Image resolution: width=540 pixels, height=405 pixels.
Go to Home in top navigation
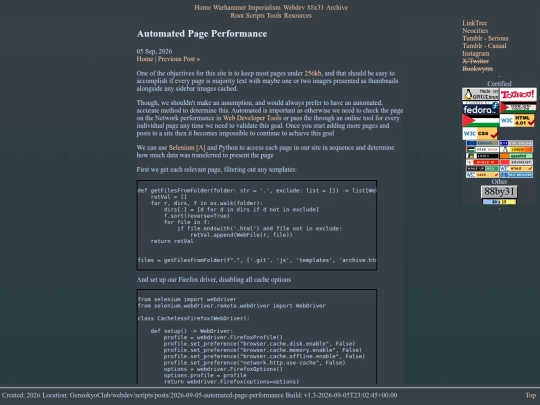point(202,8)
